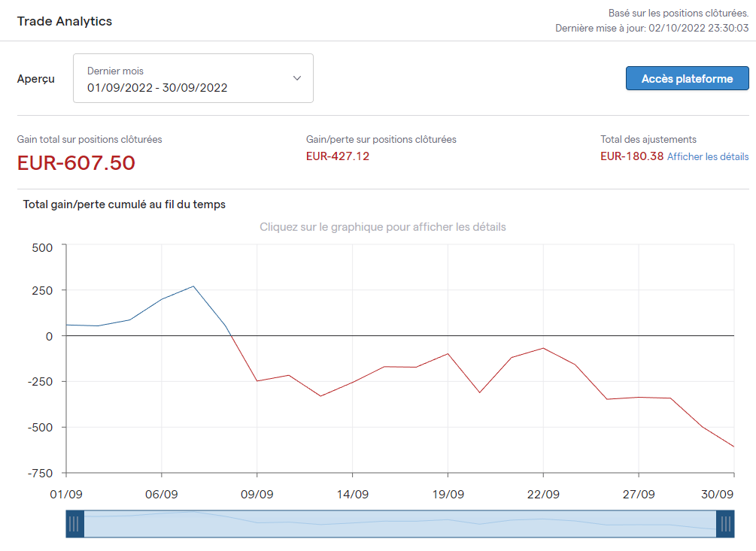
Task: Click the first chart data point at 01/09
Action: pyautogui.click(x=67, y=325)
